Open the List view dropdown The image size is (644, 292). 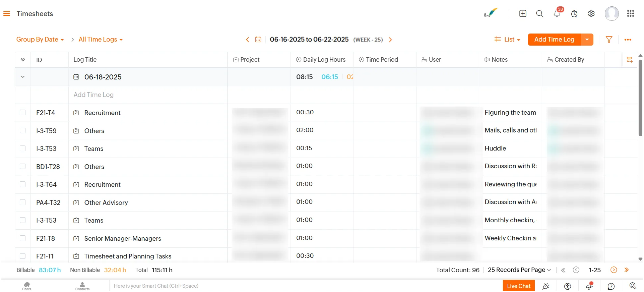pyautogui.click(x=507, y=40)
